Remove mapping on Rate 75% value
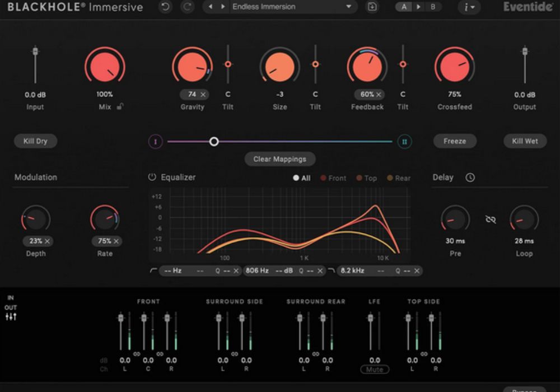Screen dimensions: 560x392 click(116, 241)
